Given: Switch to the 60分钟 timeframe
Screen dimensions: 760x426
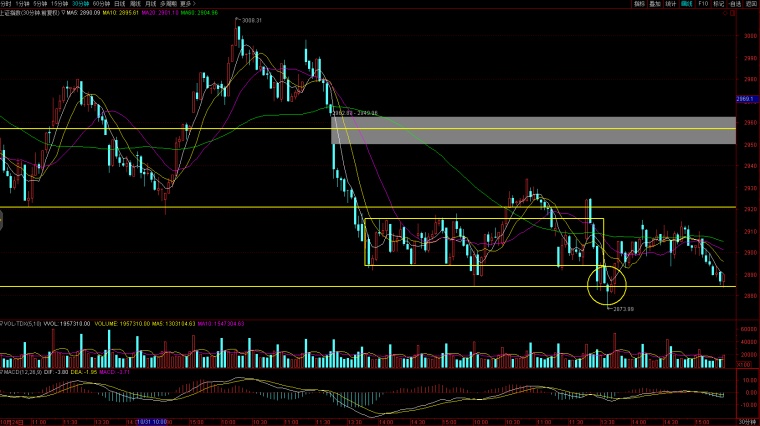Looking at the screenshot, I should click(x=101, y=3).
